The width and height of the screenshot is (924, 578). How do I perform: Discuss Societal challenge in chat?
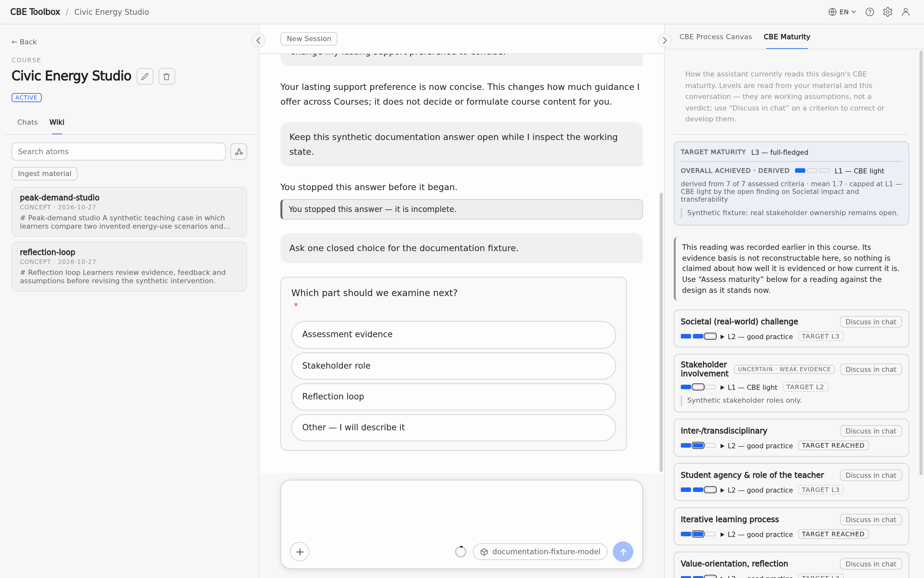870,322
